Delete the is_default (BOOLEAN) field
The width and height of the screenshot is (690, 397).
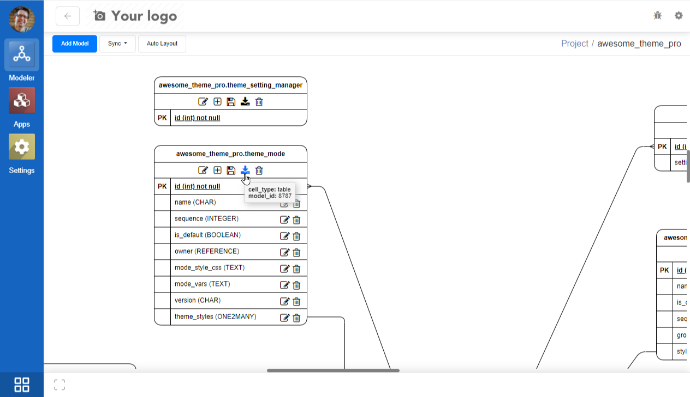coord(297,236)
